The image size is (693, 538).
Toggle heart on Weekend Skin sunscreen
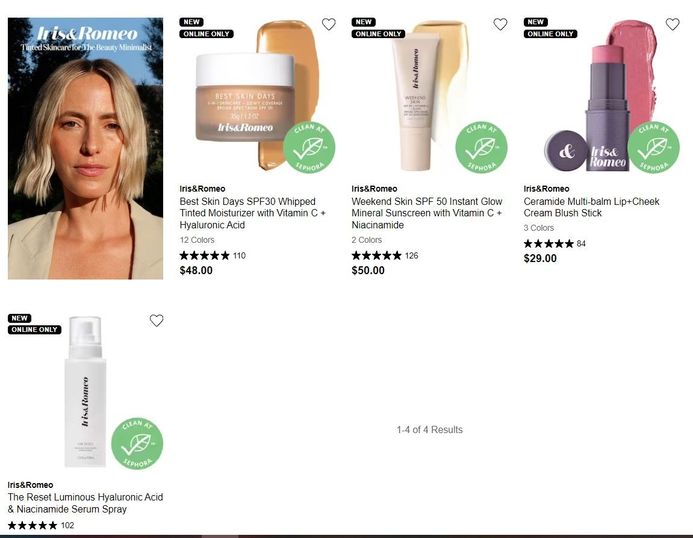(x=500, y=24)
